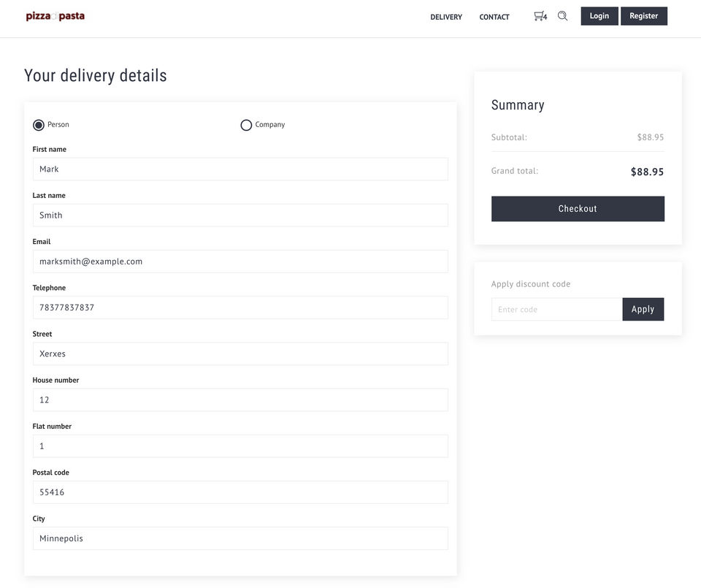Edit the Email field
The height and width of the screenshot is (588, 701).
coord(240,261)
